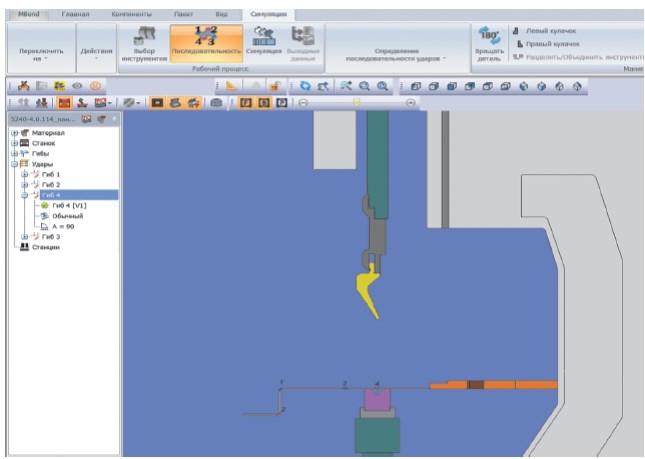Screen dimensions: 645x459
Task: Select the Sequence (Последовательность) workflow button
Action: tap(206, 38)
